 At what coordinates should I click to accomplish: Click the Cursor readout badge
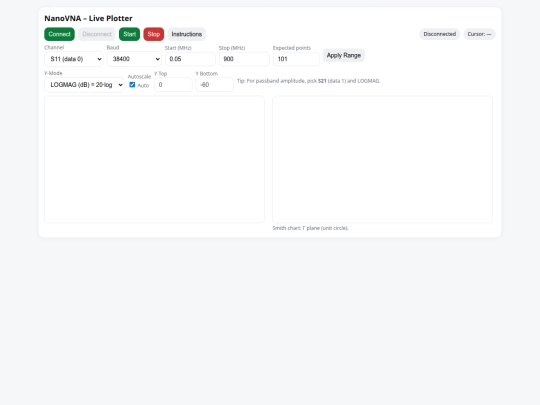[x=479, y=34]
